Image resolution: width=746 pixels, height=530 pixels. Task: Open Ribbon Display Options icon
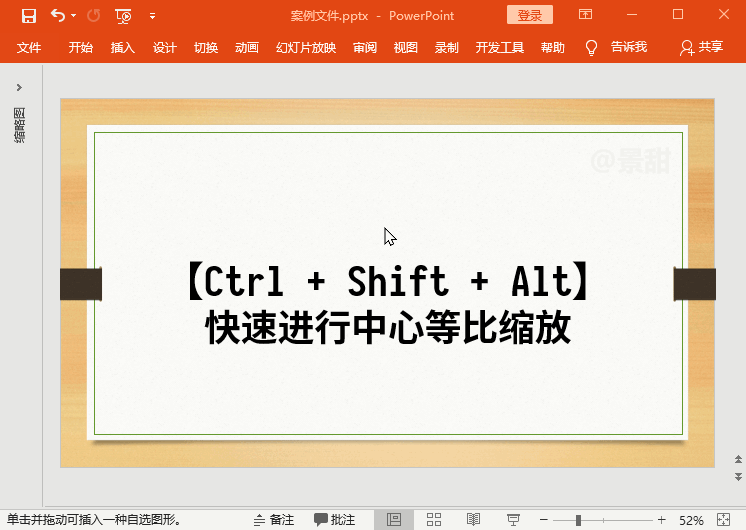[x=585, y=14]
